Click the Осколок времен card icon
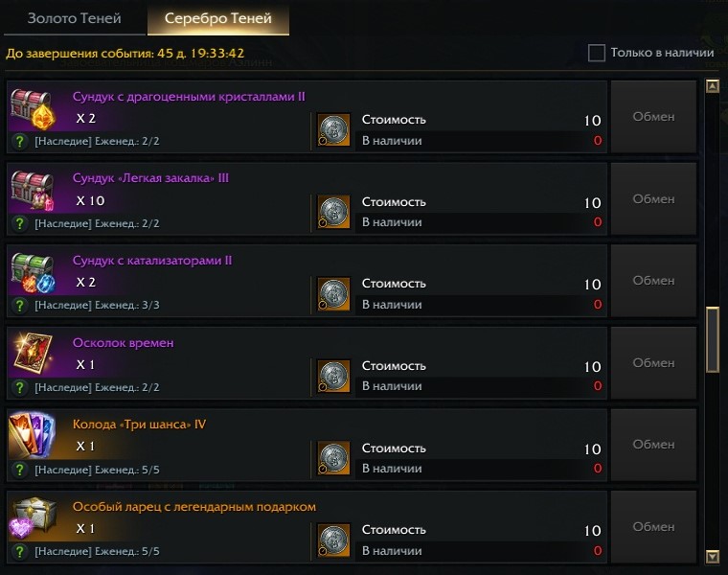The width and height of the screenshot is (728, 575). pos(34,352)
